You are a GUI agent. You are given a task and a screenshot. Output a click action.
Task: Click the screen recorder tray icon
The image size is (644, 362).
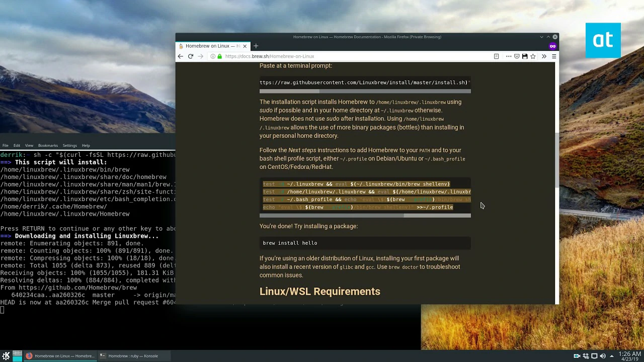click(x=577, y=356)
